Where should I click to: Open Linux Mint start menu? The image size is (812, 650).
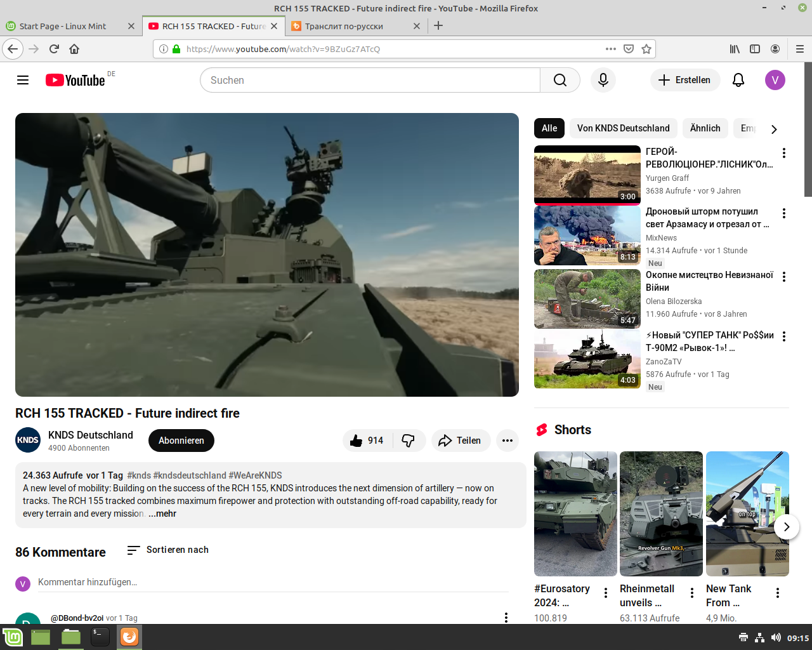click(x=13, y=637)
